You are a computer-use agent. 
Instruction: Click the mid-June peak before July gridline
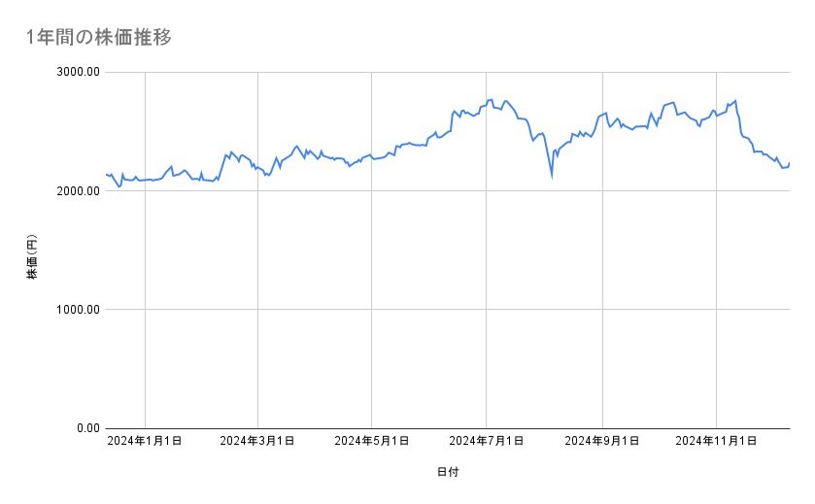click(x=455, y=111)
